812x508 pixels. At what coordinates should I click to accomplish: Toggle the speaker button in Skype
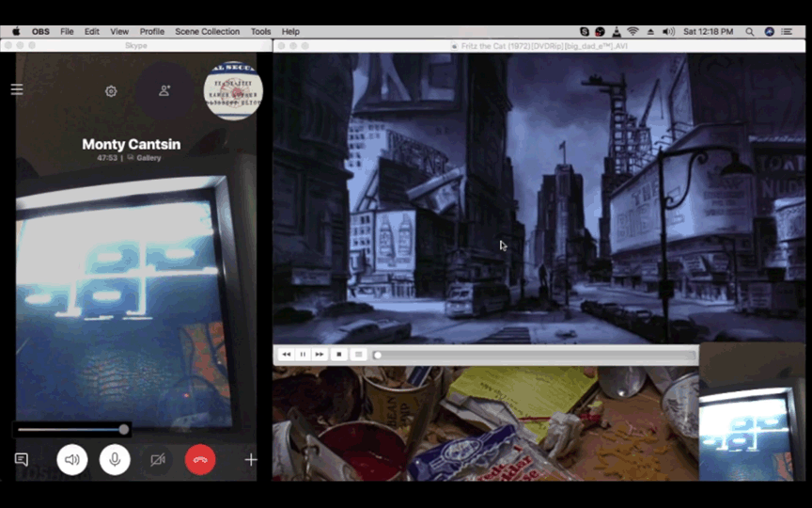click(72, 459)
